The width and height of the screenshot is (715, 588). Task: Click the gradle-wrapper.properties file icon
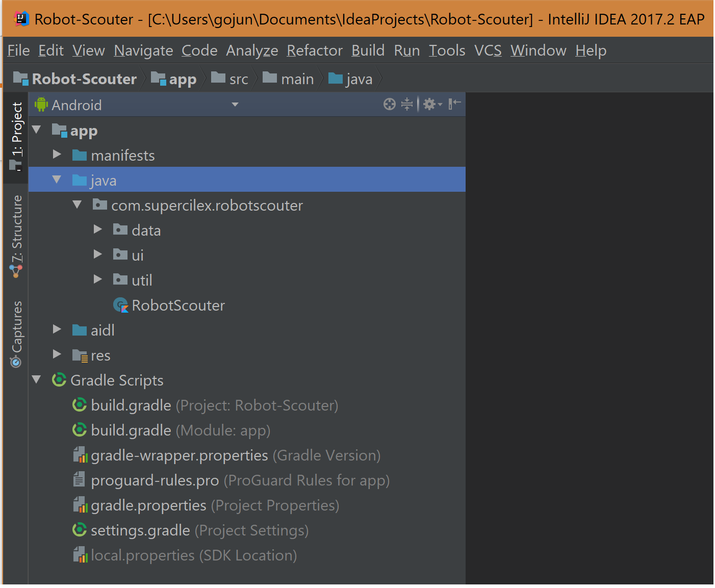[80, 455]
